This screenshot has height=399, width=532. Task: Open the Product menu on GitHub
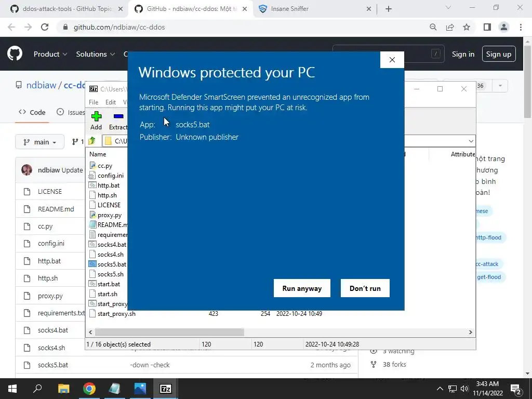click(x=50, y=54)
